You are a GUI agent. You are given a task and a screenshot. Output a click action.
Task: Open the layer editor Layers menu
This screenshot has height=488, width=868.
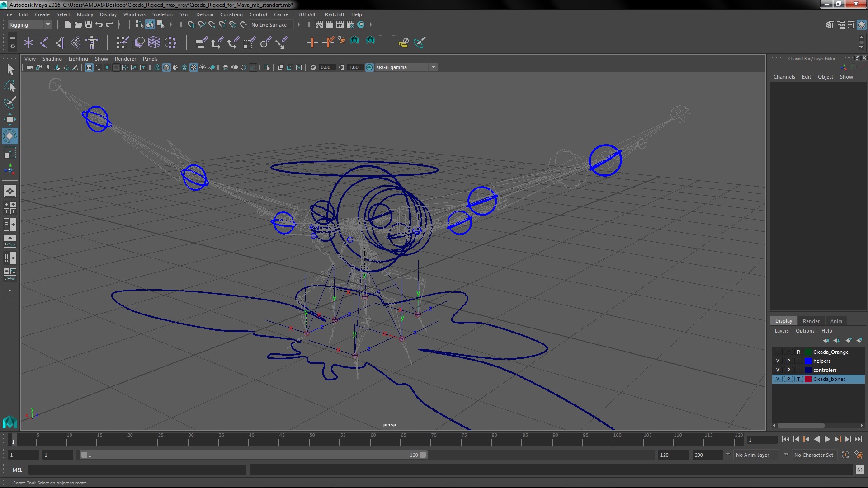point(781,331)
